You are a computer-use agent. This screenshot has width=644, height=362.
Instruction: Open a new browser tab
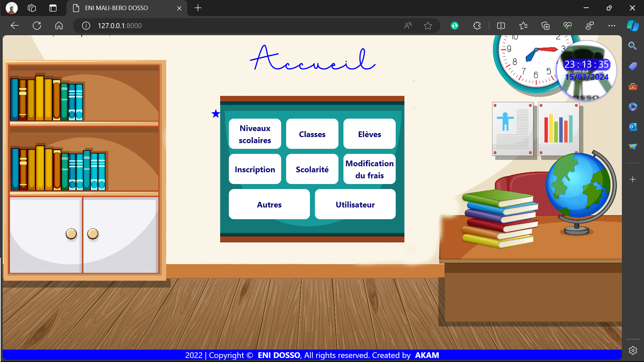click(x=198, y=8)
